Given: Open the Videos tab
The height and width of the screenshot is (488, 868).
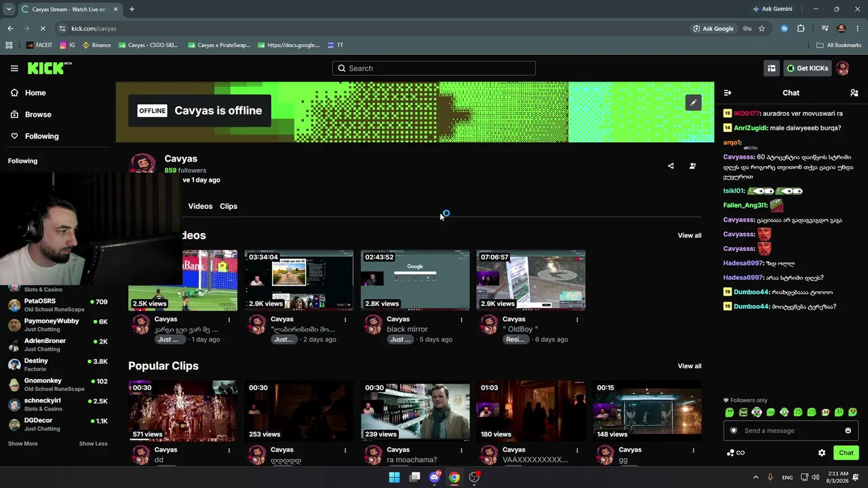Looking at the screenshot, I should [200, 206].
